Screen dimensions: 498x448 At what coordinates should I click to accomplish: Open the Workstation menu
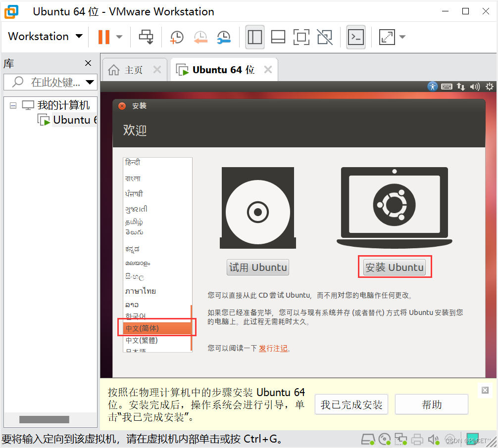pos(45,37)
